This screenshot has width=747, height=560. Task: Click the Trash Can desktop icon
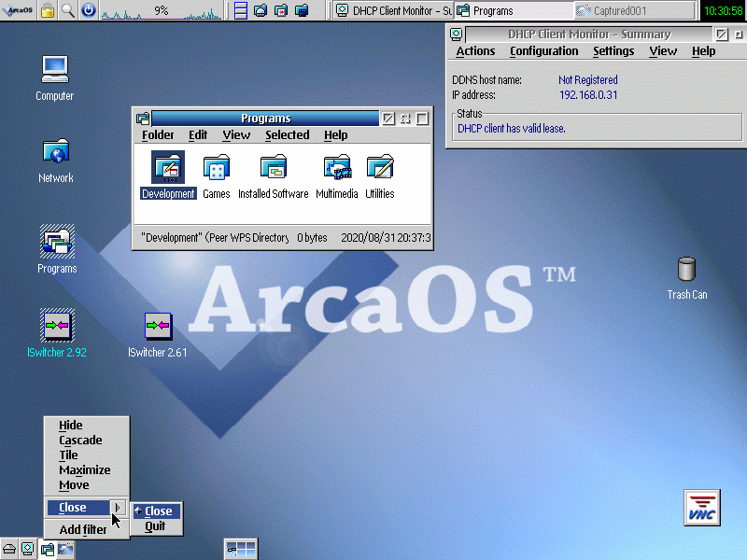tap(686, 270)
